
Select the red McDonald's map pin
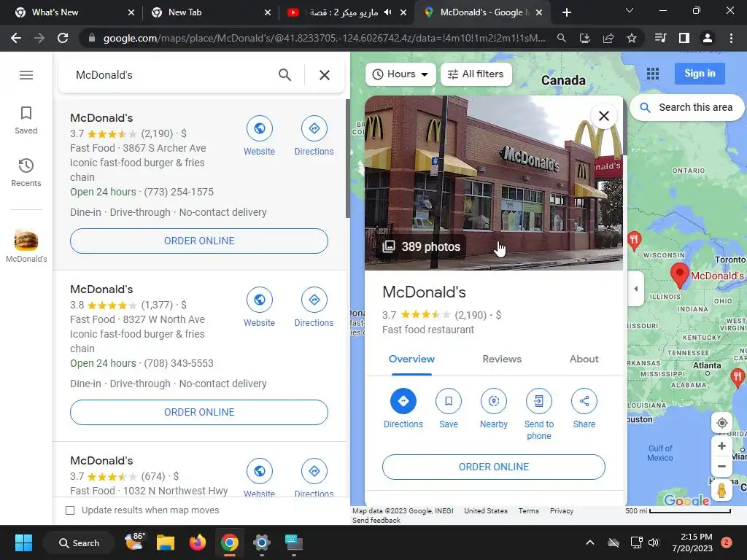679,274
